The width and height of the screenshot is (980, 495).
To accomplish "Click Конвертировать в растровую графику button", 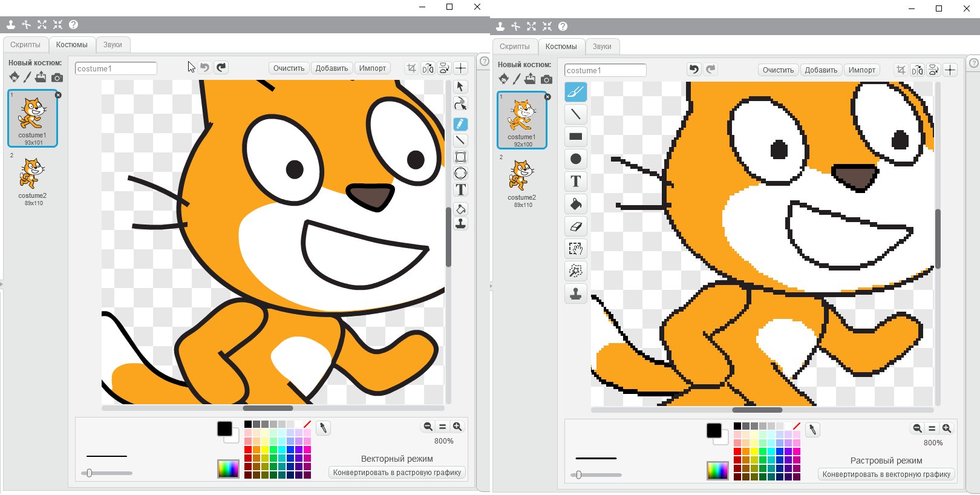I will coord(397,473).
